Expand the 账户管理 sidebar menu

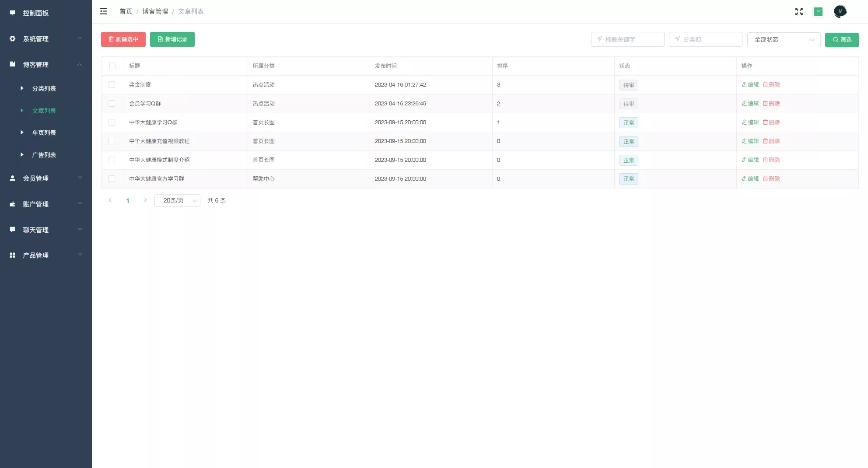[x=45, y=204]
